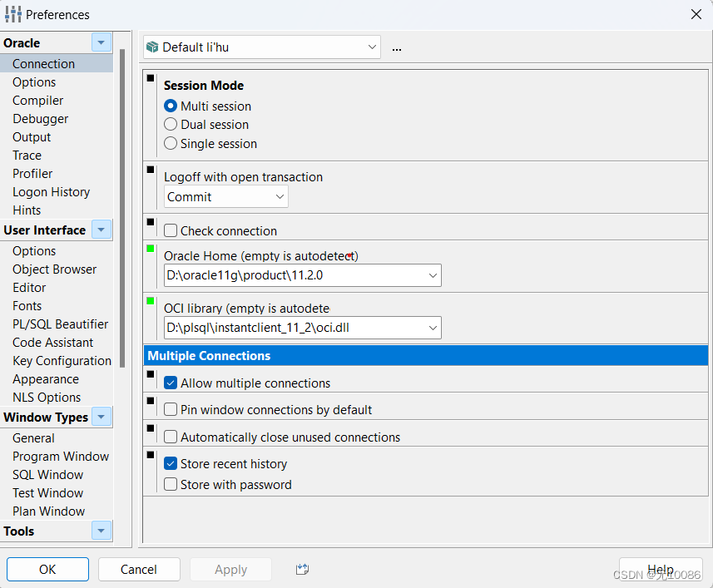This screenshot has width=713, height=588.
Task: Open the Debugger preferences
Action: click(41, 119)
